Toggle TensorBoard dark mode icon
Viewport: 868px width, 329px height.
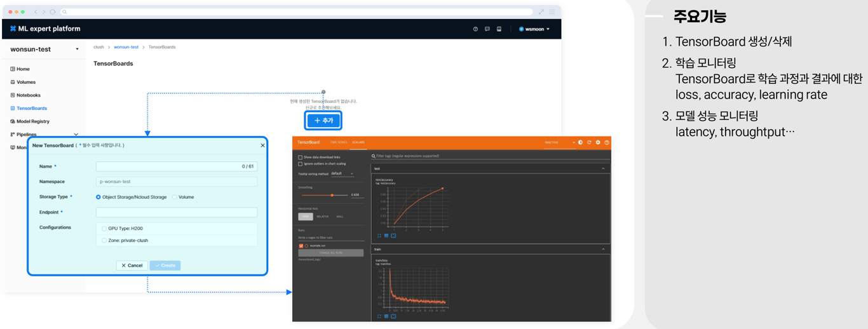pyautogui.click(x=580, y=142)
